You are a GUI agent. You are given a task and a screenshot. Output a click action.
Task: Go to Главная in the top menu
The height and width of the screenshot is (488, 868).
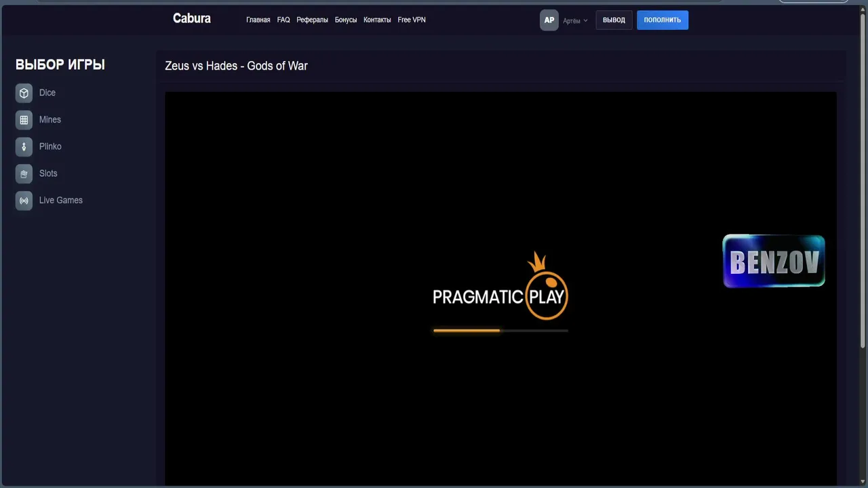(x=258, y=20)
